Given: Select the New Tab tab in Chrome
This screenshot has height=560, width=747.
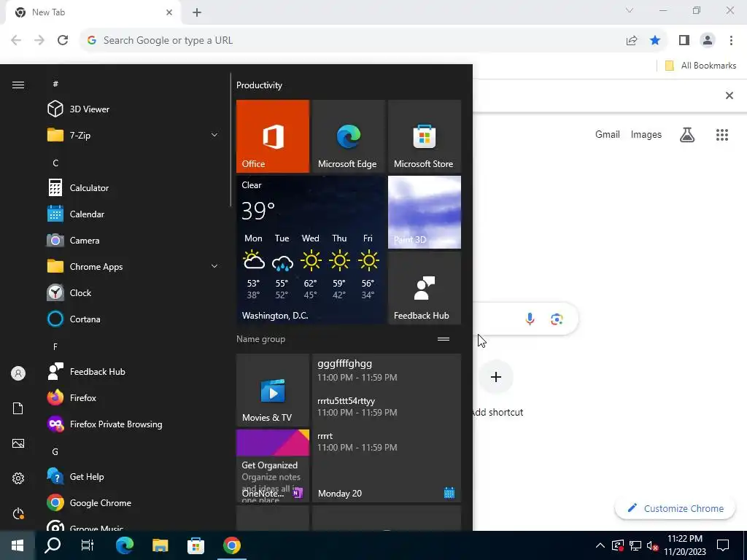Looking at the screenshot, I should (93, 12).
